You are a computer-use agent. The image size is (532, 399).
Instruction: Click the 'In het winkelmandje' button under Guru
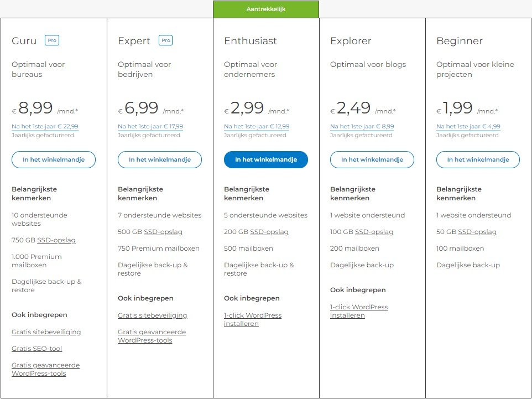(53, 159)
